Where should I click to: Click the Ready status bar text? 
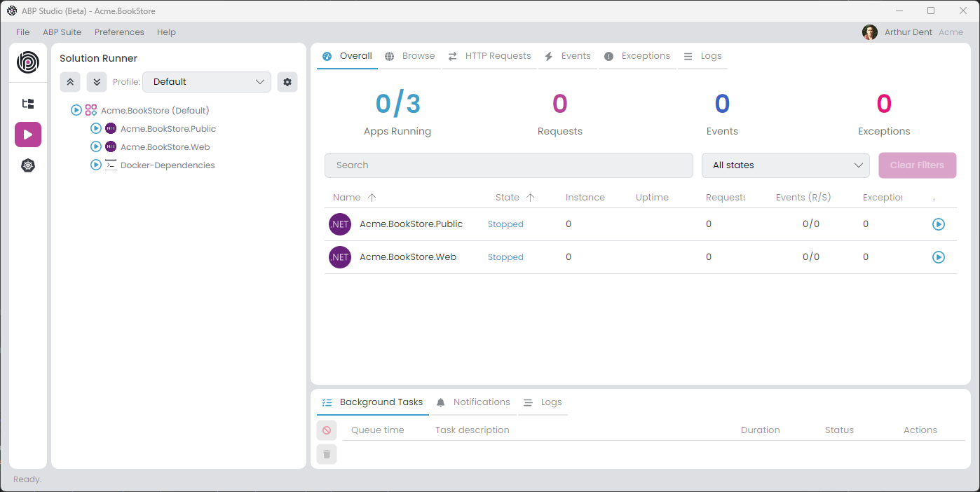[x=27, y=479]
